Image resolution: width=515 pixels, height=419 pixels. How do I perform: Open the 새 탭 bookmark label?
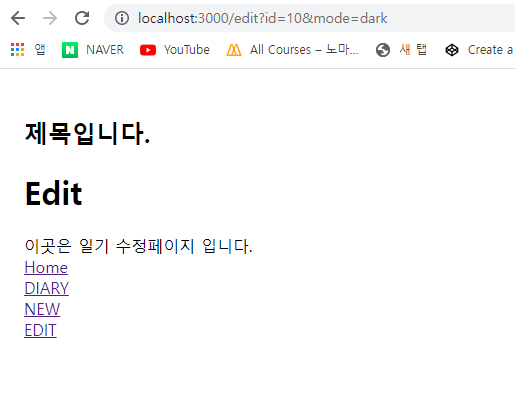pyautogui.click(x=413, y=50)
